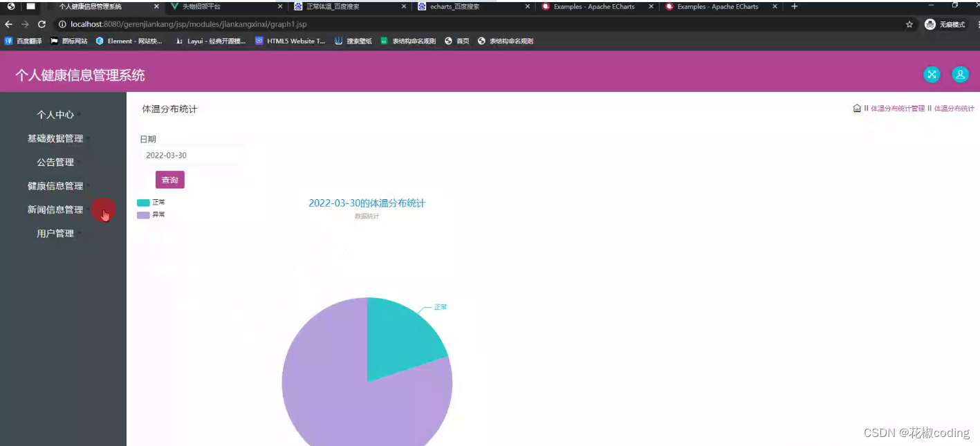
Task: Bookmark this page with star icon
Action: click(x=909, y=24)
